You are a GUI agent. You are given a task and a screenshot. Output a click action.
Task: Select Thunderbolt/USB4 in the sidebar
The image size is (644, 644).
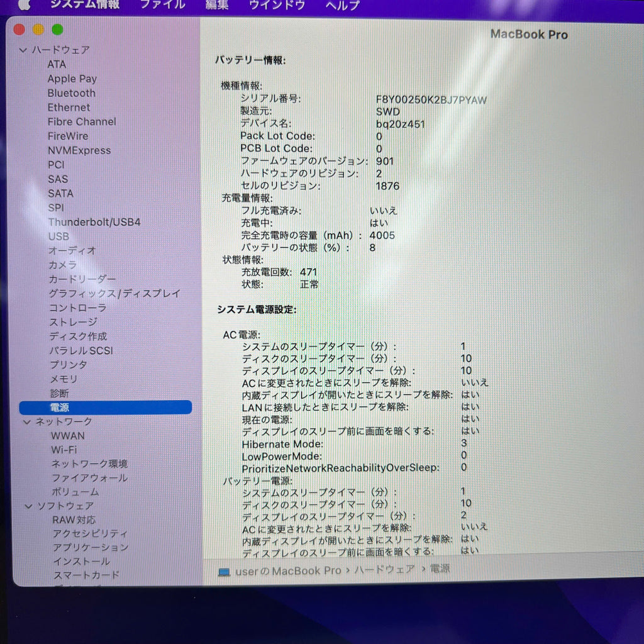pyautogui.click(x=94, y=222)
